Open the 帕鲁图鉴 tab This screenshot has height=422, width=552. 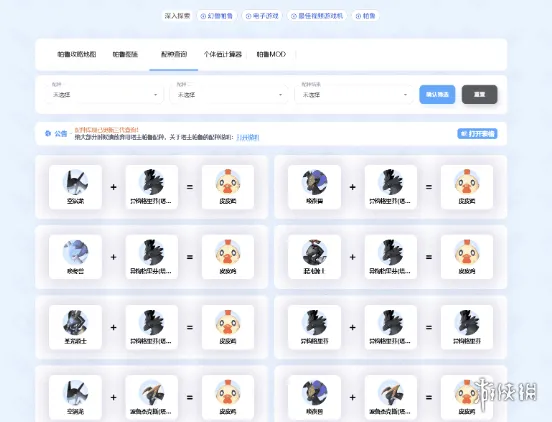(x=125, y=54)
